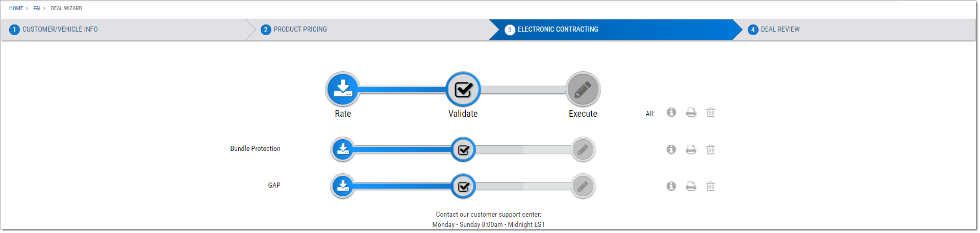The height and width of the screenshot is (233, 980).
Task: Print all contracts using All row printer
Action: pyautogui.click(x=691, y=112)
